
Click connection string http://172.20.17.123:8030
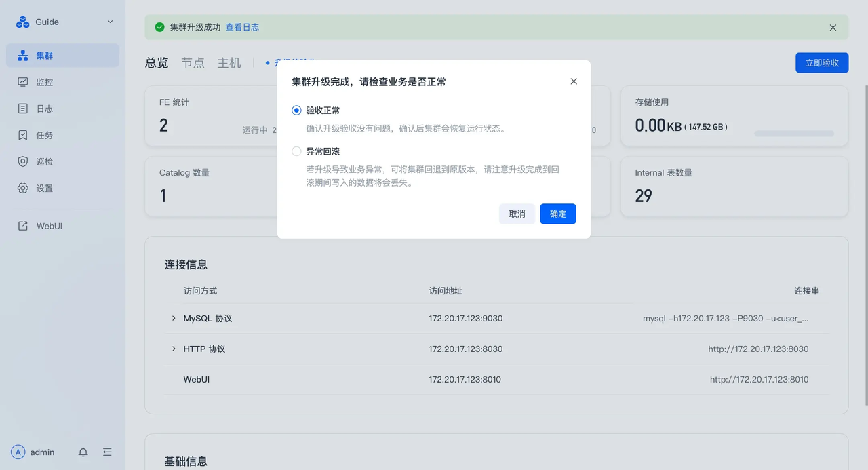tap(758, 349)
